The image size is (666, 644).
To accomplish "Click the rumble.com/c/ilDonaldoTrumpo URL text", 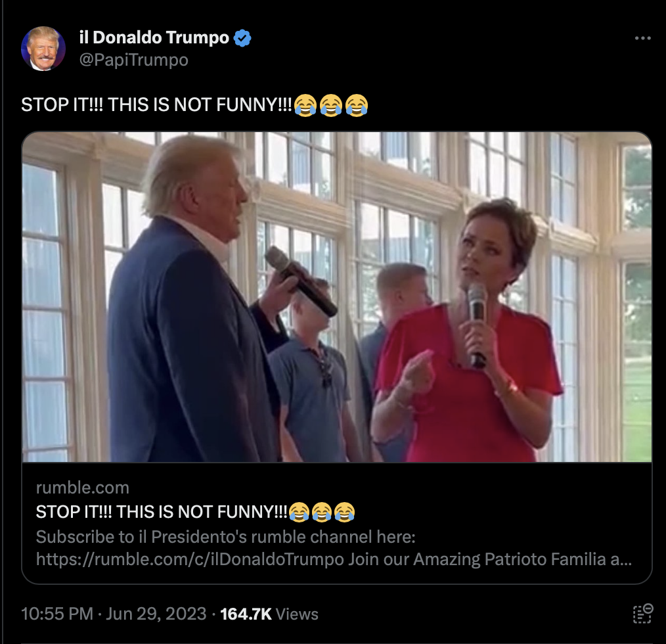I will [190, 559].
